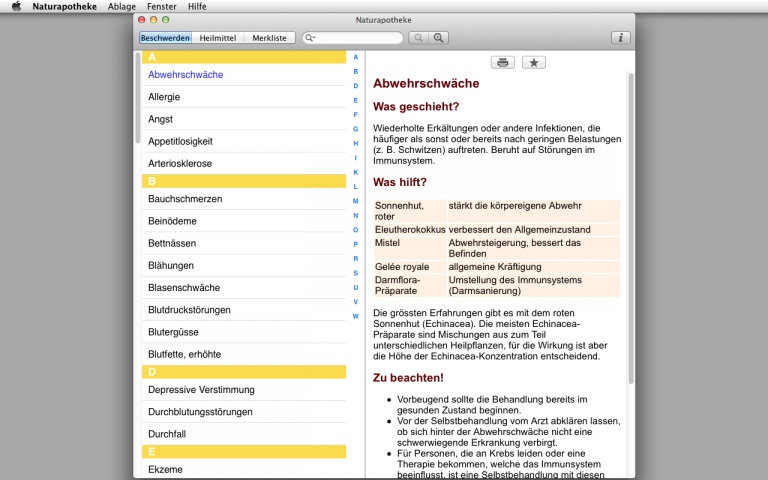Jump to index letter R

(x=356, y=259)
